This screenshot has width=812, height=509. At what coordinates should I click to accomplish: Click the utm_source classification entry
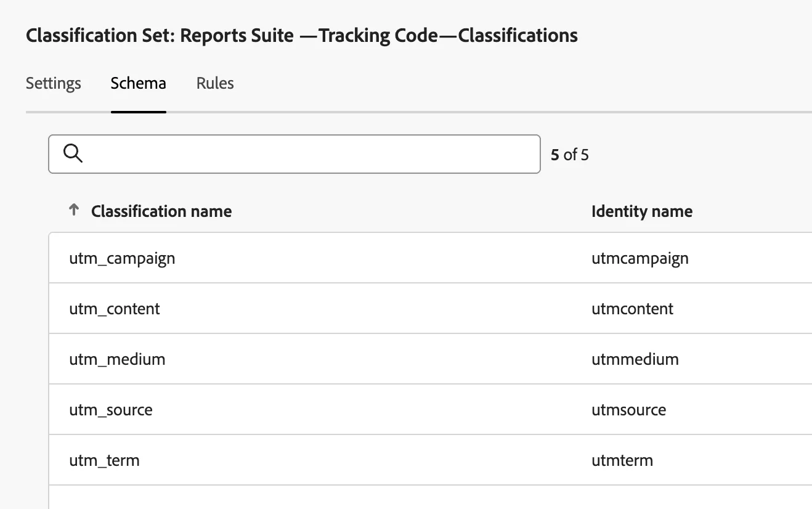[111, 410]
